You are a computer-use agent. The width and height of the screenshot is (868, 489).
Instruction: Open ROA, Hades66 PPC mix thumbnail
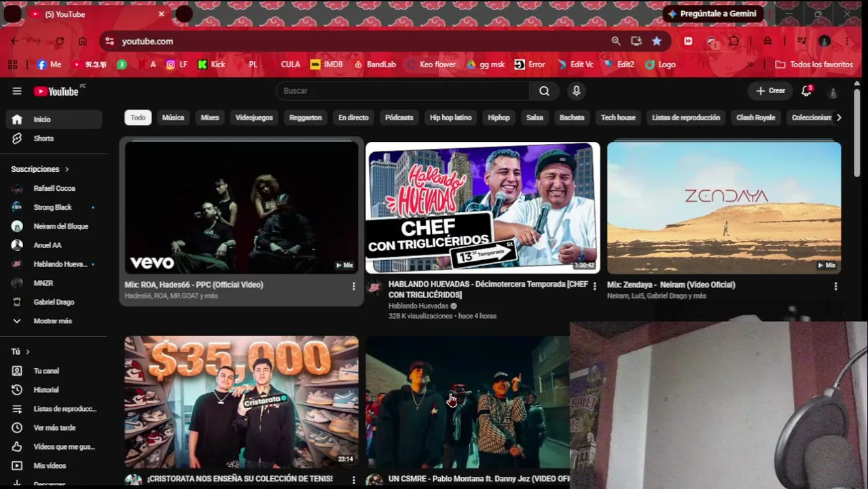[241, 208]
